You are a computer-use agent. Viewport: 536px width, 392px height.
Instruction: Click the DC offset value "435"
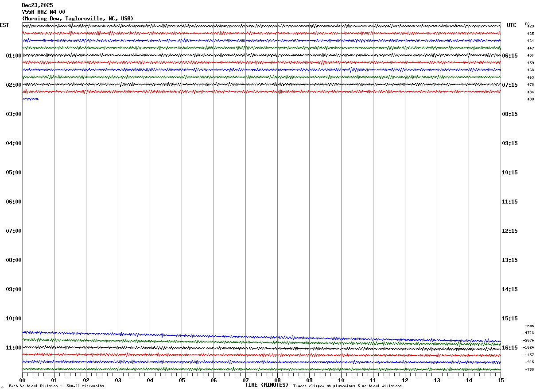[x=530, y=34]
